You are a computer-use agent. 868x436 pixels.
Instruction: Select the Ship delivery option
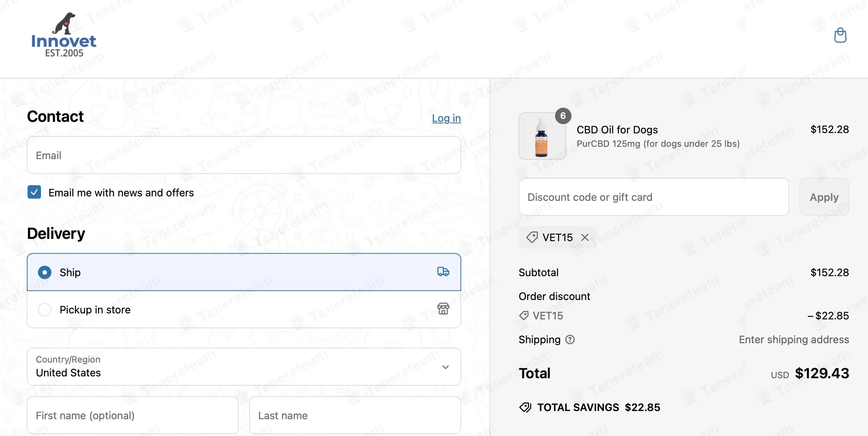click(x=244, y=272)
